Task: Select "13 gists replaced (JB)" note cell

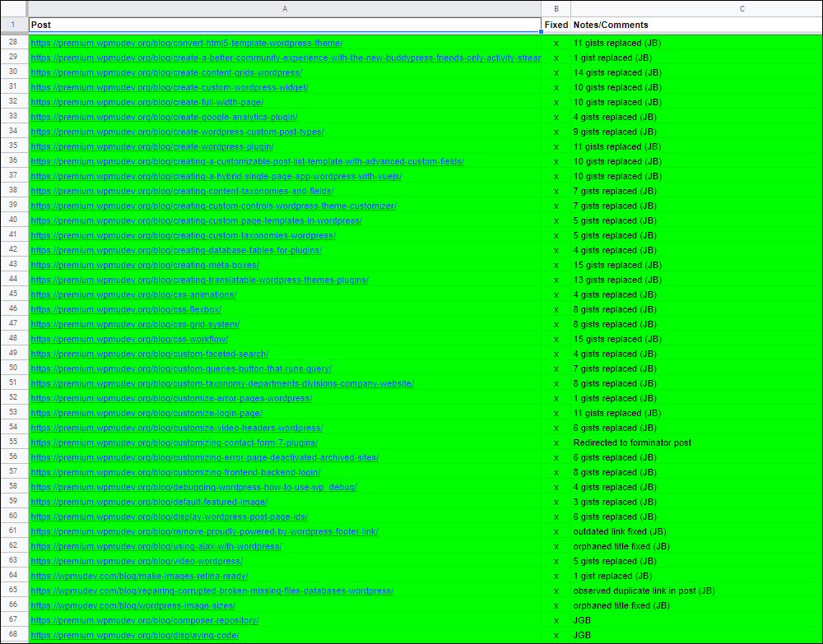Action: 696,280
